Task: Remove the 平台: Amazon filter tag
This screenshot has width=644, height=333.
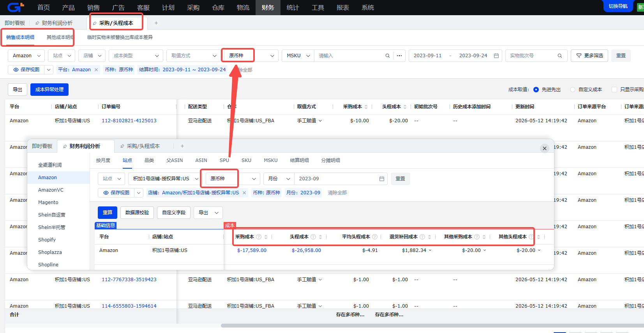Action: 96,70
